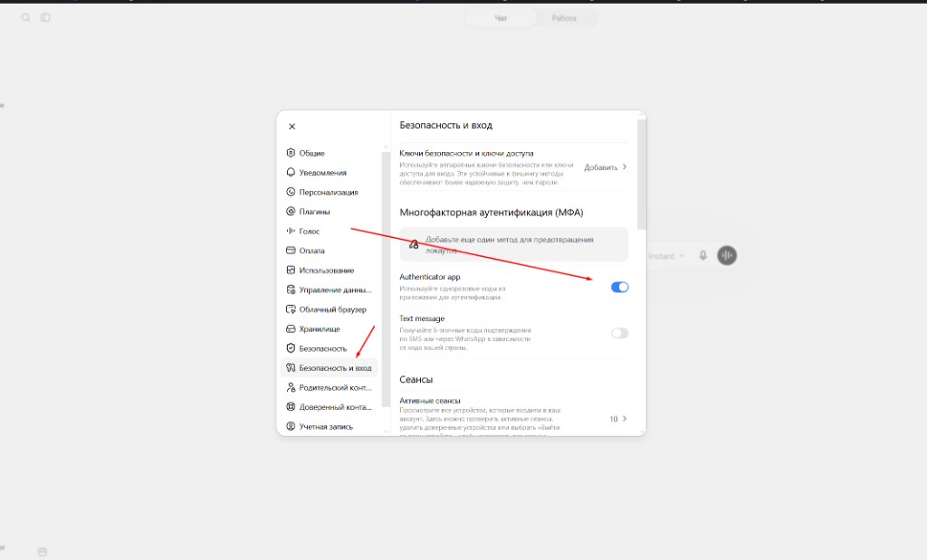The width and height of the screenshot is (927, 560).
Task: Open the Родительский контроль section
Action: (330, 387)
